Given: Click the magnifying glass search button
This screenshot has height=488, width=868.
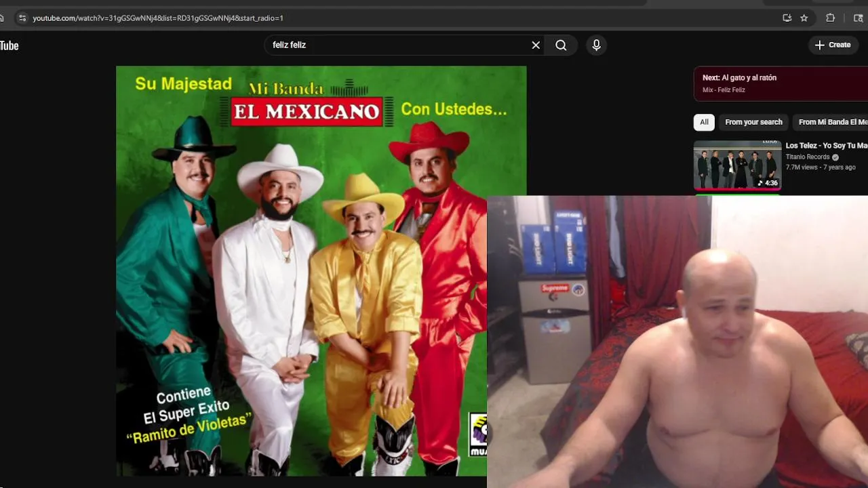Looking at the screenshot, I should [561, 45].
